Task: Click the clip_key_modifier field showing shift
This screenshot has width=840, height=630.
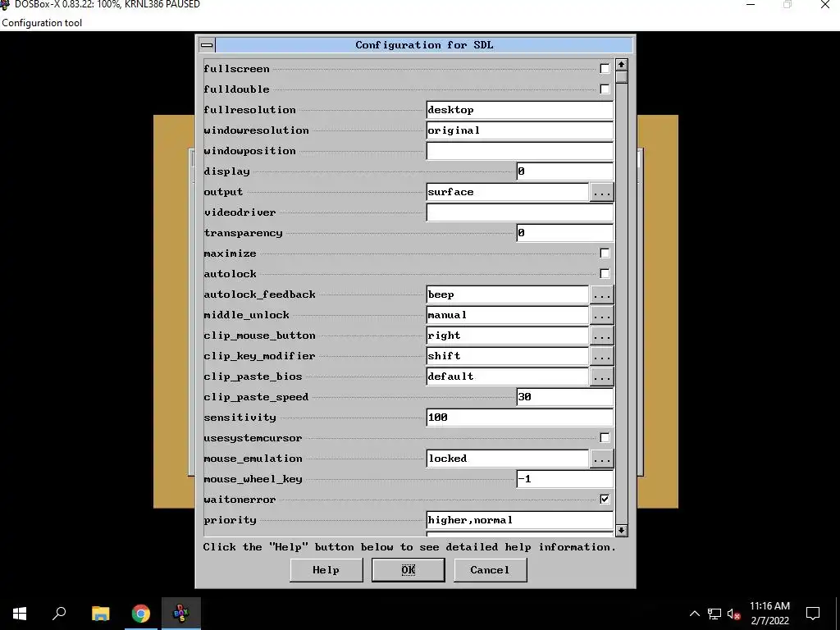Action: point(507,356)
